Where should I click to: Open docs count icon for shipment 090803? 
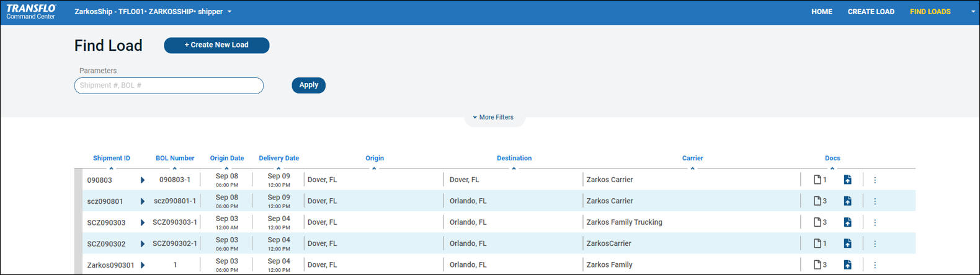pyautogui.click(x=819, y=180)
